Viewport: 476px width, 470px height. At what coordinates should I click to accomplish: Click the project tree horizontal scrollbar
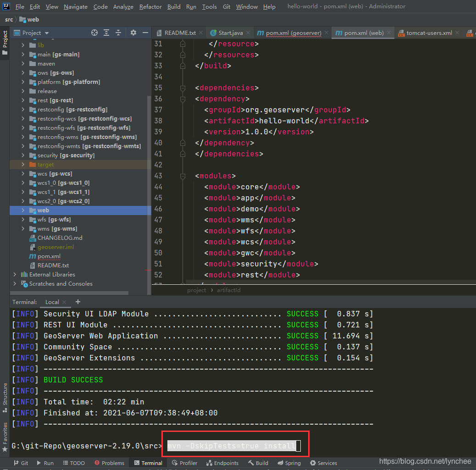[x=69, y=293]
